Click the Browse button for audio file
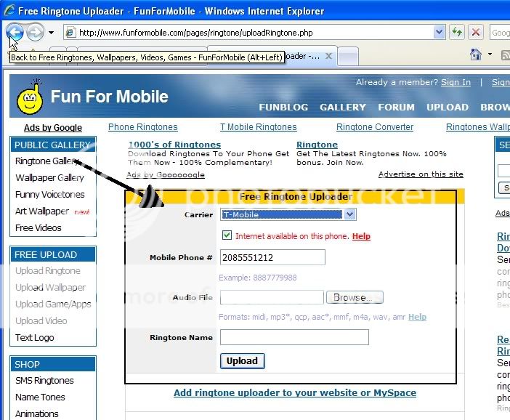The image size is (510, 420). [354, 297]
